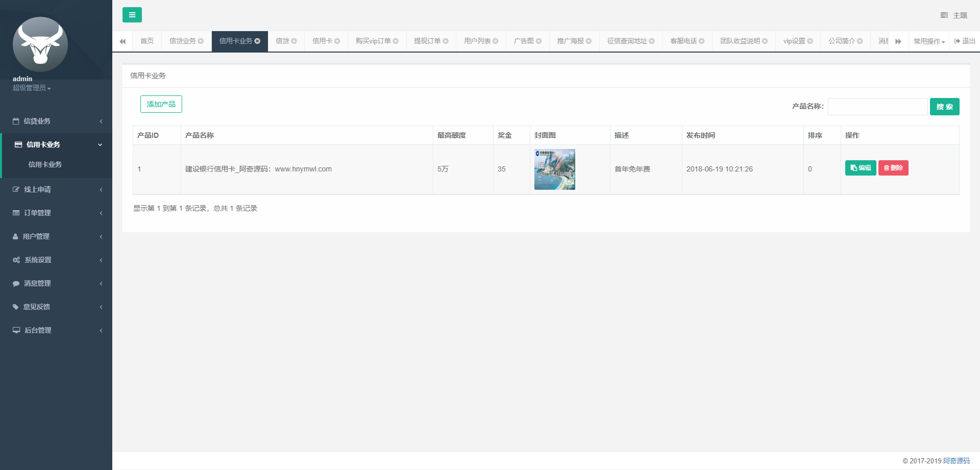
Task: Click the red 删除 button
Action: coord(893,168)
